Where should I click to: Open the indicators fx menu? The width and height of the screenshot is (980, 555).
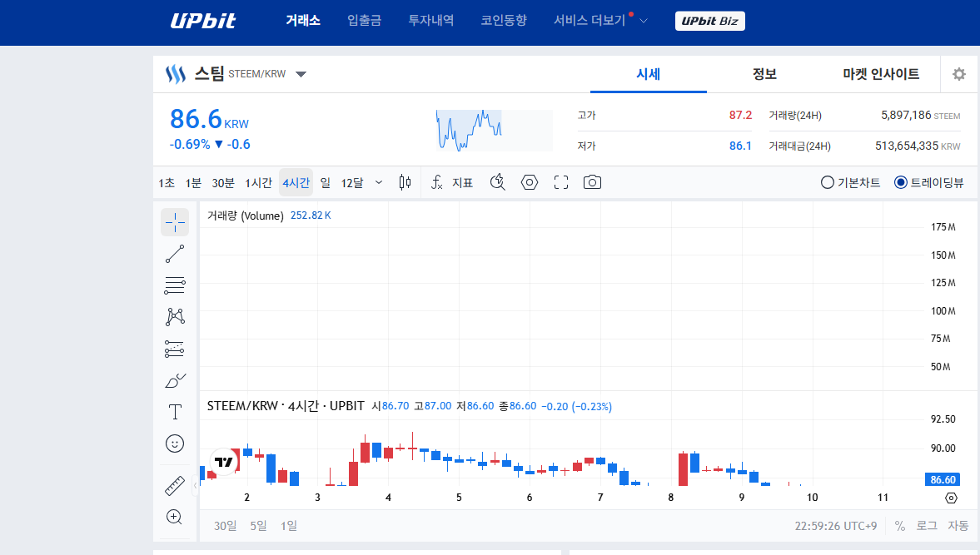[437, 182]
